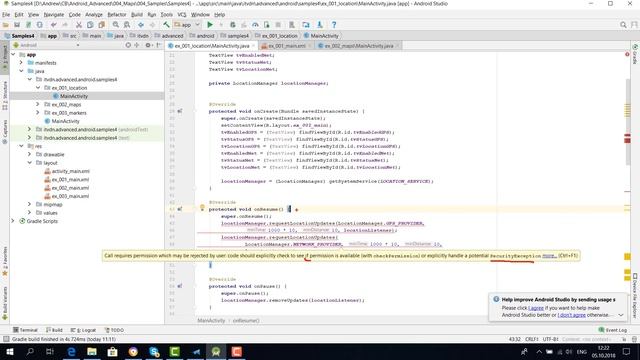Click the Find magnifier icon in toolbar

click(x=116, y=25)
